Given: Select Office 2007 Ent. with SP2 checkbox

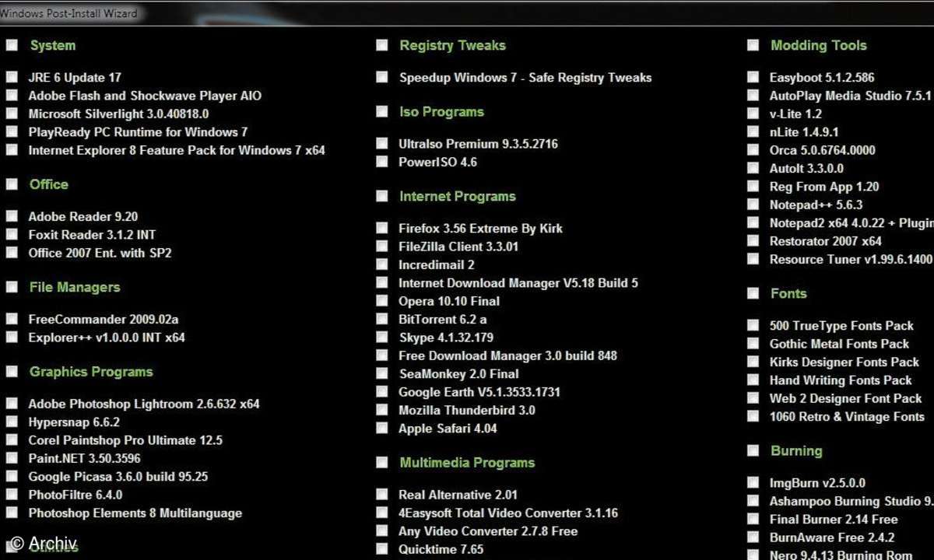Looking at the screenshot, I should [12, 252].
